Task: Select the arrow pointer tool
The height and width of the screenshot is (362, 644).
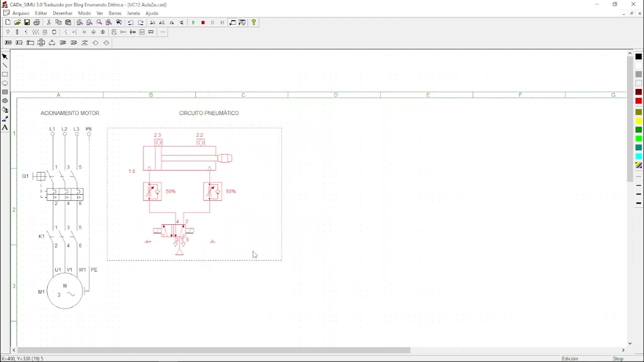Action: (x=5, y=57)
